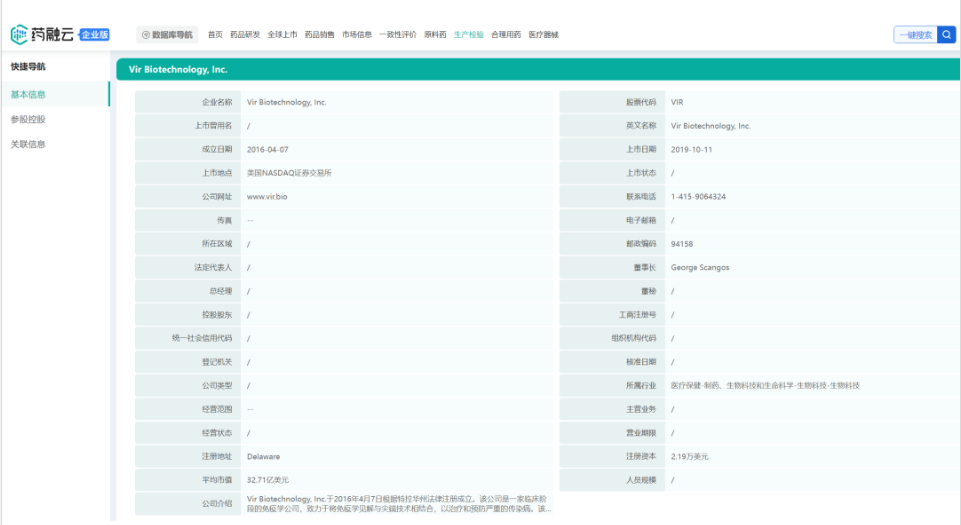961x525 pixels.
Task: Open 关联信息 in sidebar
Action: 28,144
